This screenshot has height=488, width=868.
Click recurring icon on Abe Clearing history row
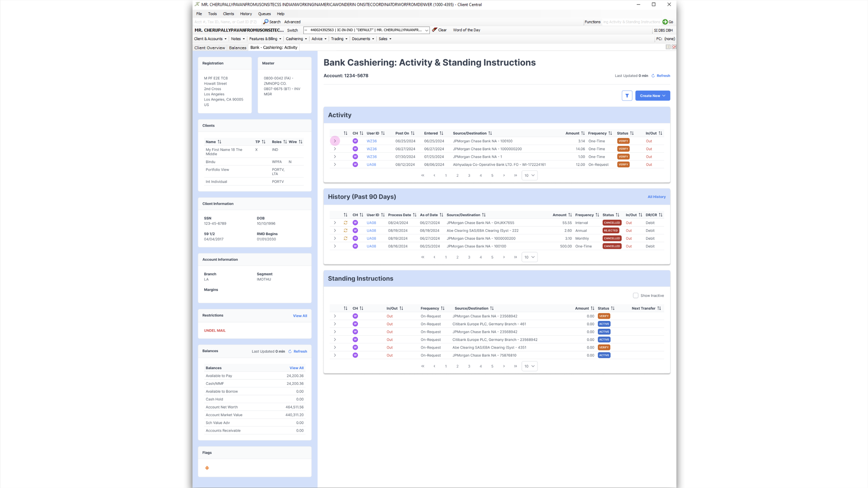345,231
